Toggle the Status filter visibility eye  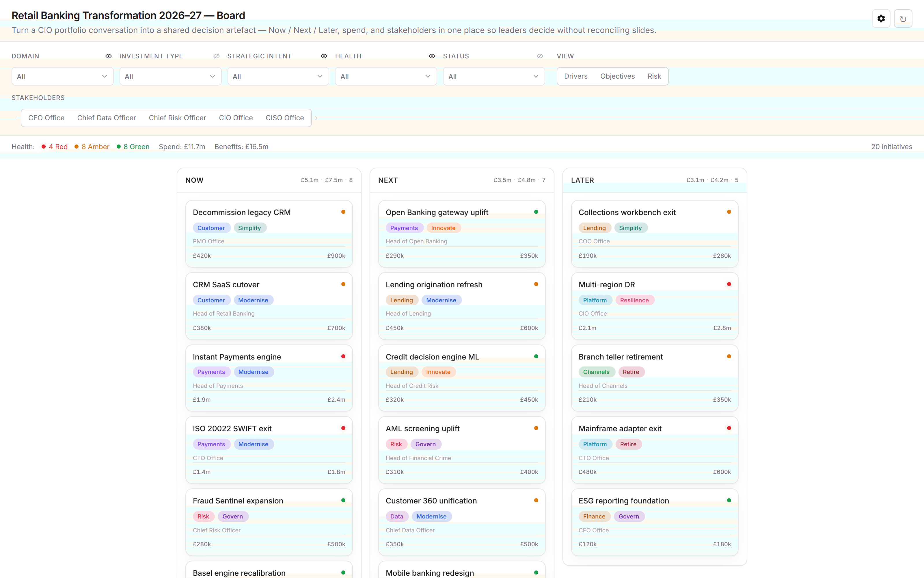point(540,56)
